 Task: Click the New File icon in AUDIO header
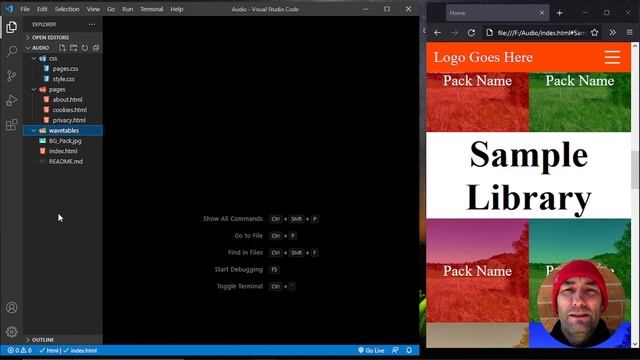tap(62, 48)
